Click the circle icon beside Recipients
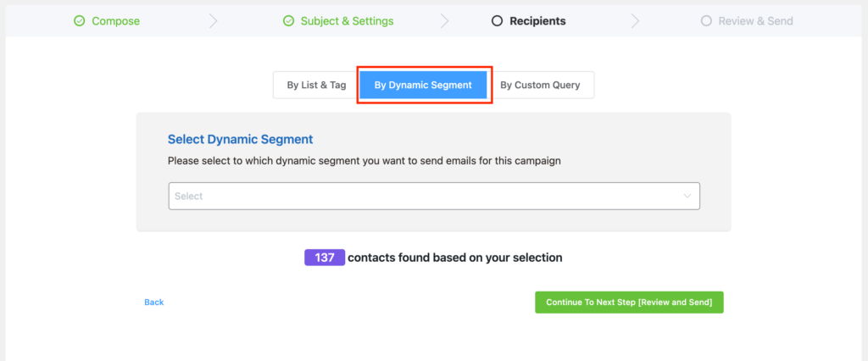 [497, 21]
